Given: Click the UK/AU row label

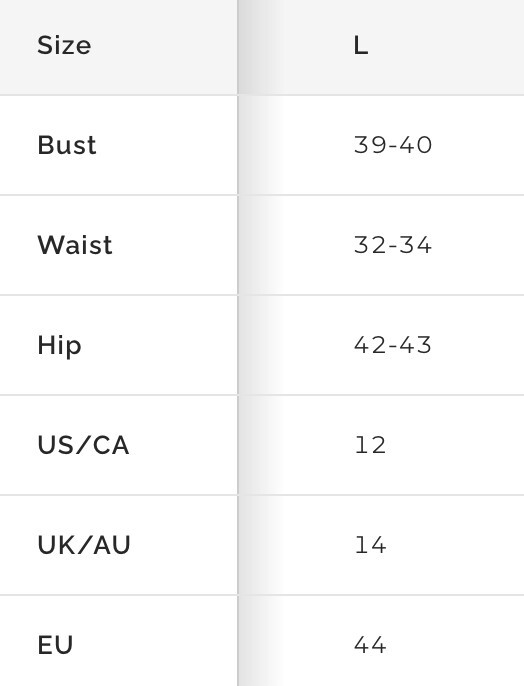Looking at the screenshot, I should (84, 545).
